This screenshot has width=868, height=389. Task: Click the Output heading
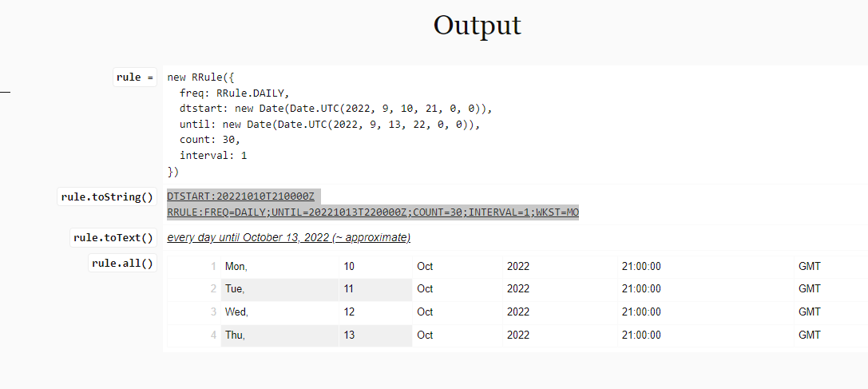tap(478, 26)
